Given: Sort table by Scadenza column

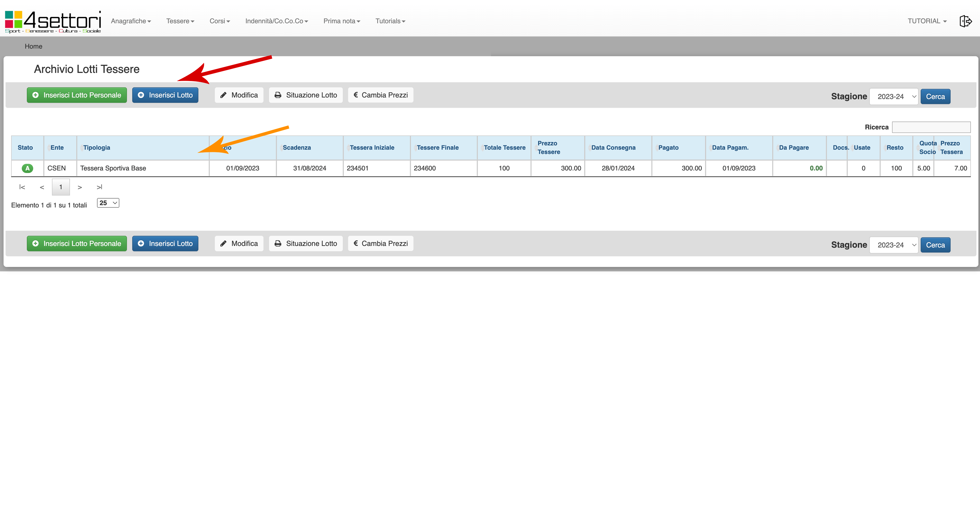Looking at the screenshot, I should point(297,148).
